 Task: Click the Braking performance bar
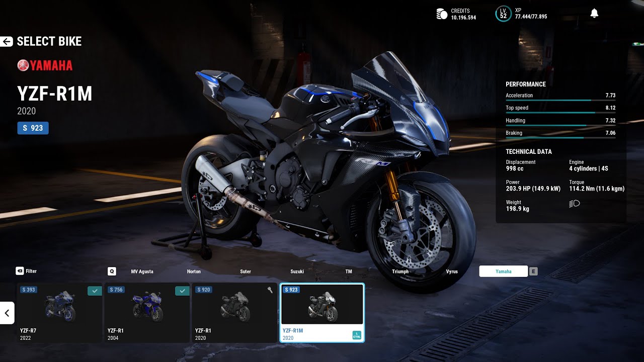[x=560, y=138]
